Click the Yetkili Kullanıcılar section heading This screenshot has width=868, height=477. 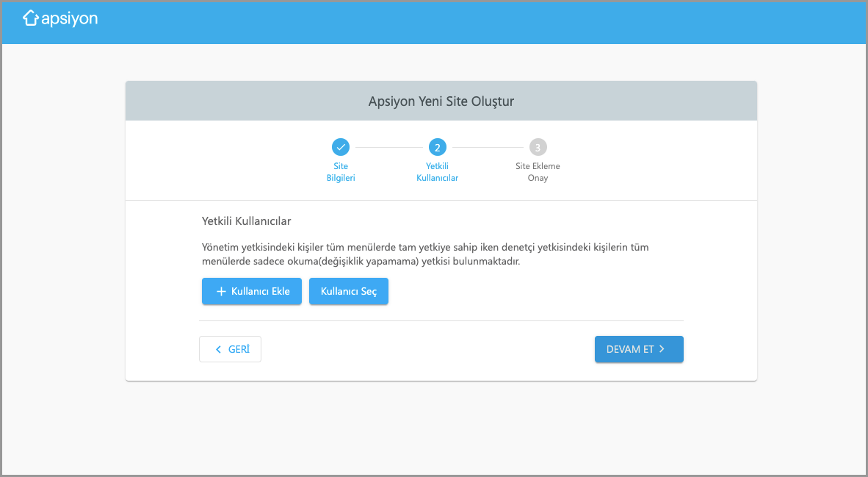246,221
